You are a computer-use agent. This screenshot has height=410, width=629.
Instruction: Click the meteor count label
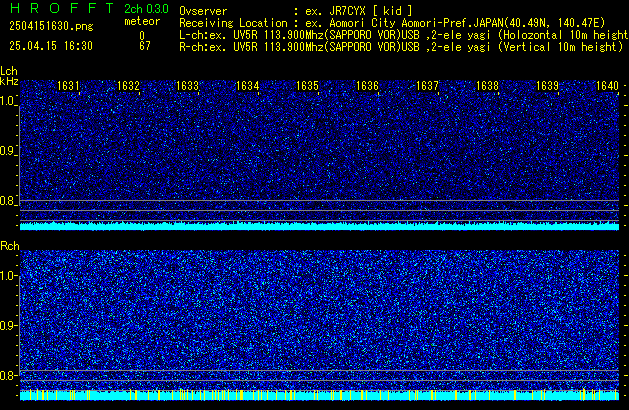pyautogui.click(x=142, y=21)
